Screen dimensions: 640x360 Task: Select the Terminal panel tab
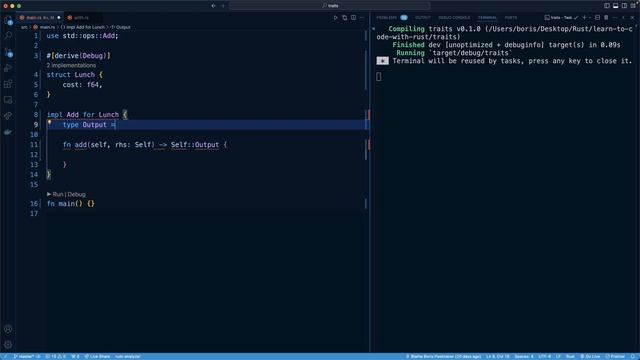487,18
